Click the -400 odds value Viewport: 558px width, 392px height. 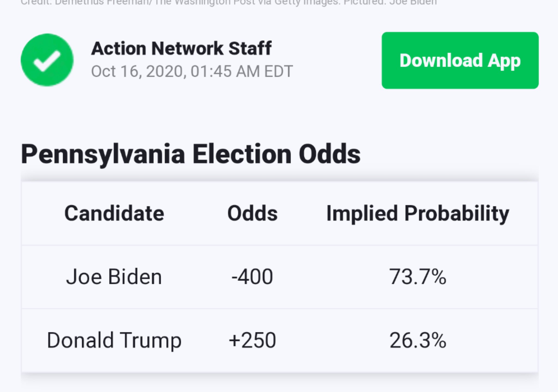252,277
